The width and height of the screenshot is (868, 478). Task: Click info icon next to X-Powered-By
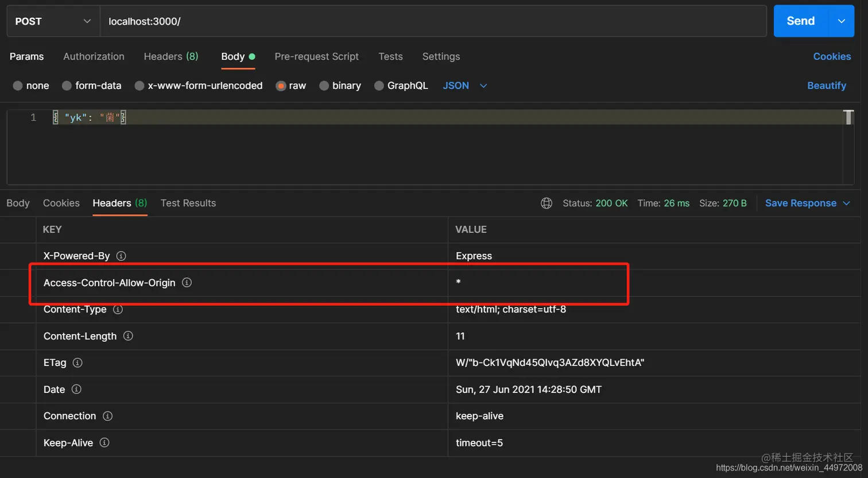[x=121, y=256]
